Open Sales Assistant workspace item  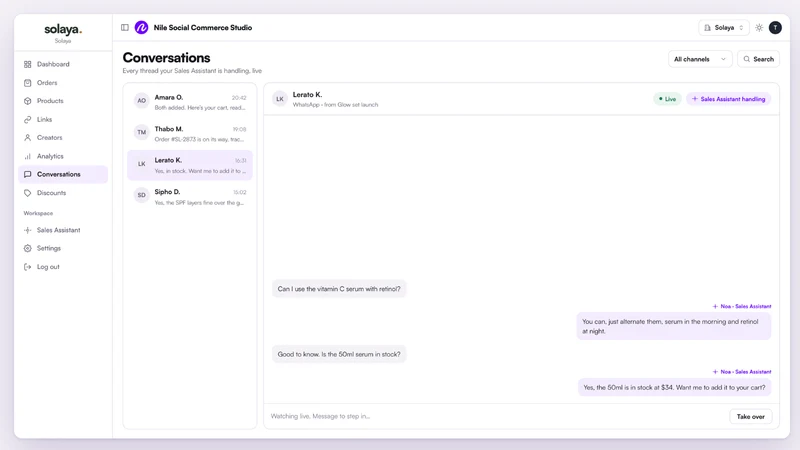pos(63,230)
